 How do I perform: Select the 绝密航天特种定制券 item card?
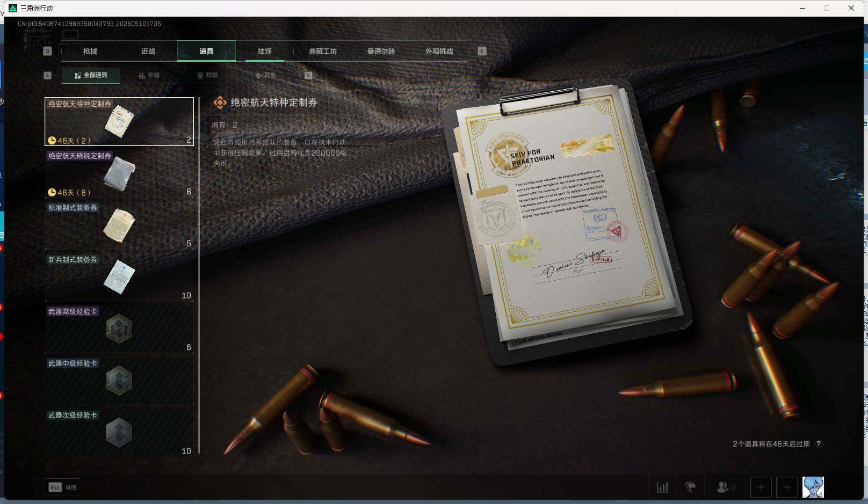[x=119, y=121]
